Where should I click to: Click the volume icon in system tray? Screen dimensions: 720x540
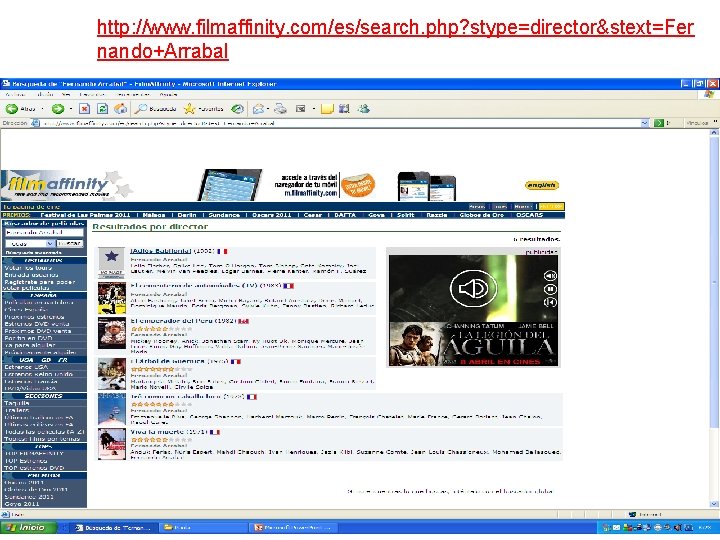click(676, 528)
